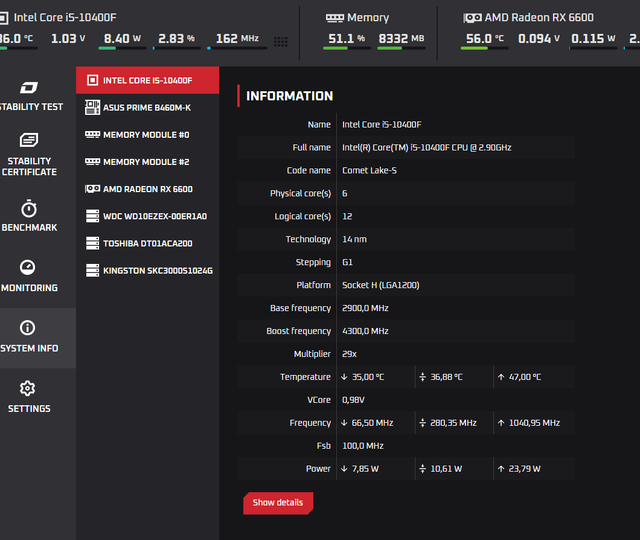The image size is (640, 540).
Task: Click Logical core(s) value 12
Action: coord(347,216)
